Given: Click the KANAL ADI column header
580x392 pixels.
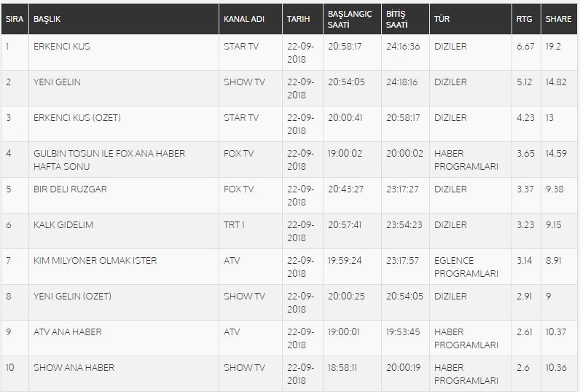Looking at the screenshot, I should point(244,19).
